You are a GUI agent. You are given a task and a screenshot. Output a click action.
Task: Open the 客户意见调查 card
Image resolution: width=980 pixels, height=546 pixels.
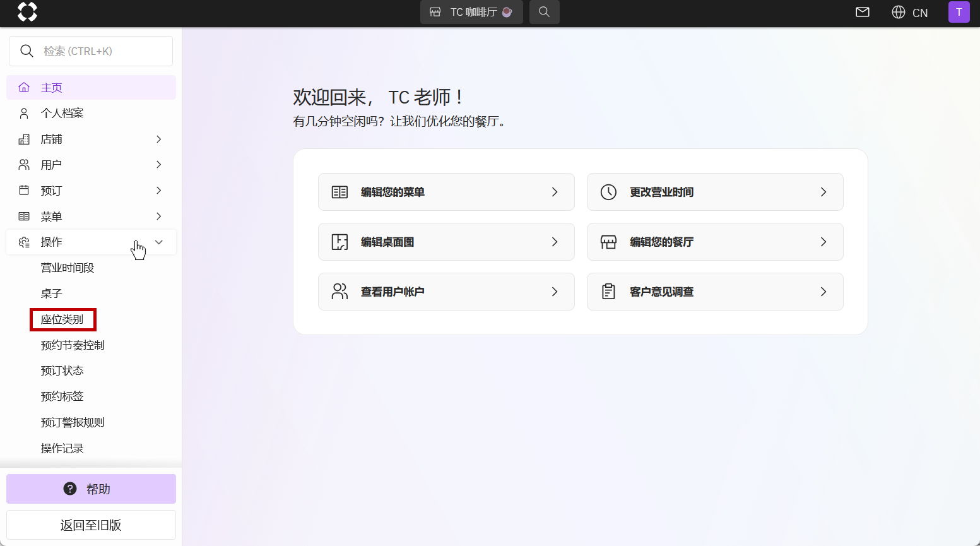pyautogui.click(x=715, y=292)
